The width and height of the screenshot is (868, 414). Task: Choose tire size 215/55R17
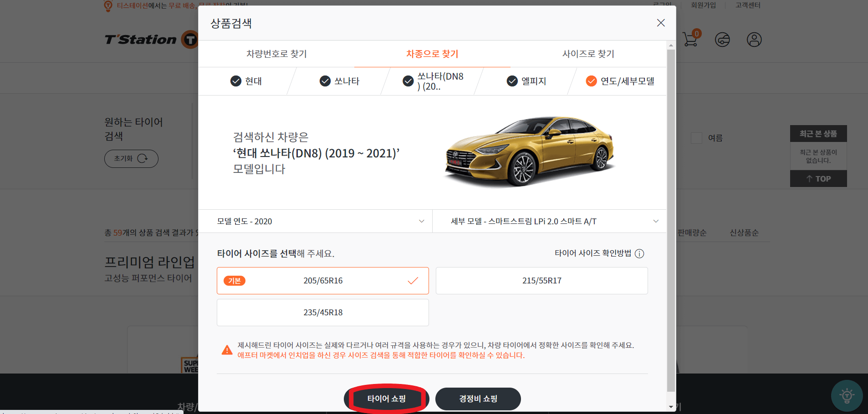click(542, 281)
